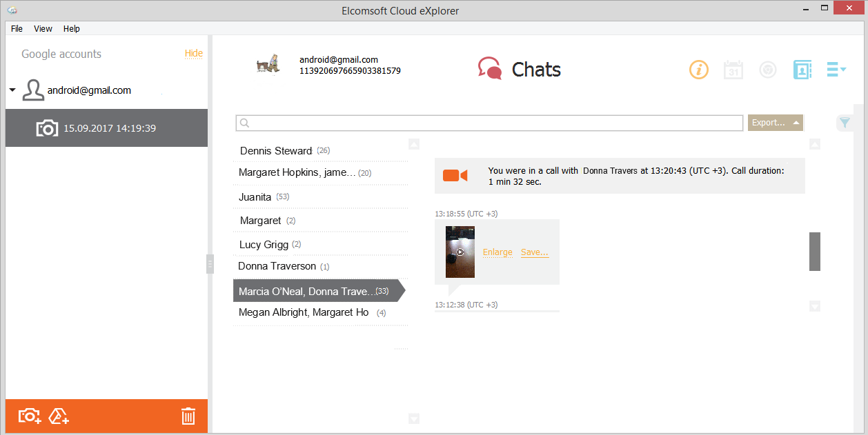This screenshot has width=868, height=435.
Task: Click Save link next to video
Action: pyautogui.click(x=534, y=252)
